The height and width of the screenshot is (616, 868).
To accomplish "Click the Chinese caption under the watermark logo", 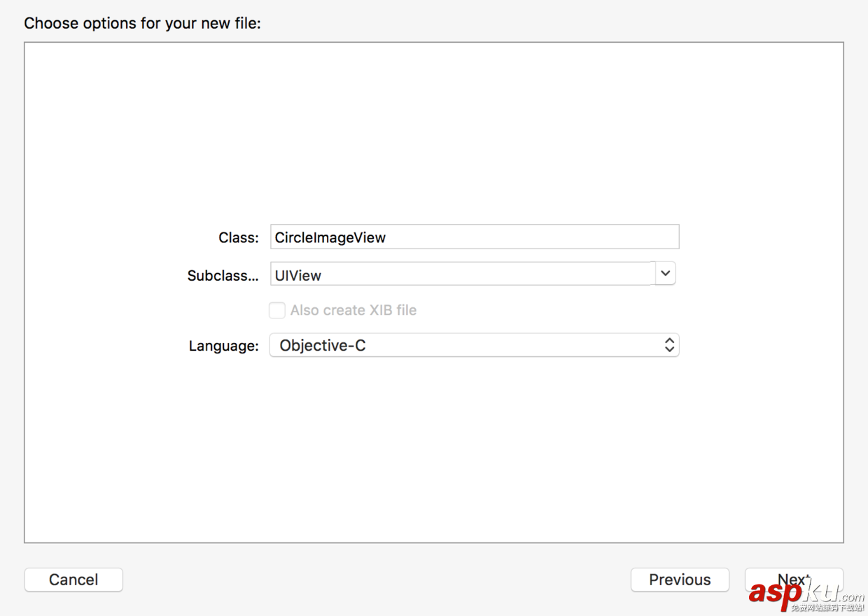I will 827,608.
